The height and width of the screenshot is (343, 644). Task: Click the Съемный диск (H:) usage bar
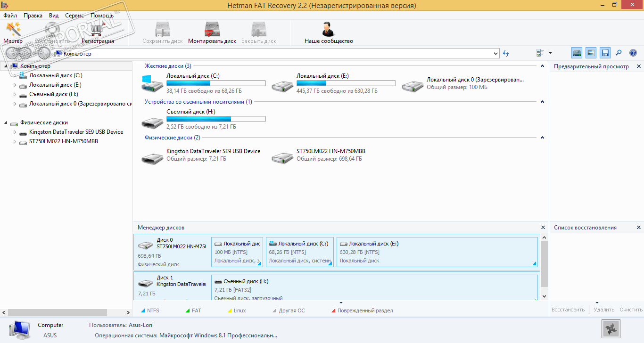click(x=216, y=119)
